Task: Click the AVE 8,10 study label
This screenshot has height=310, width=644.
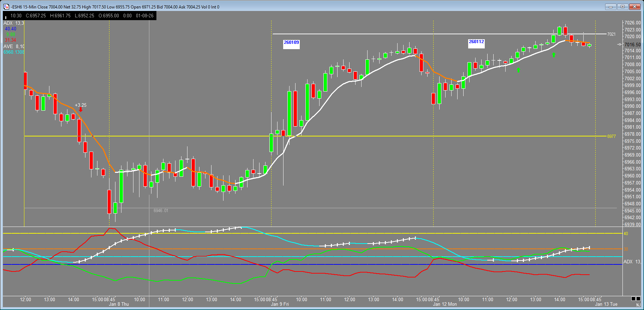Action: point(14,47)
